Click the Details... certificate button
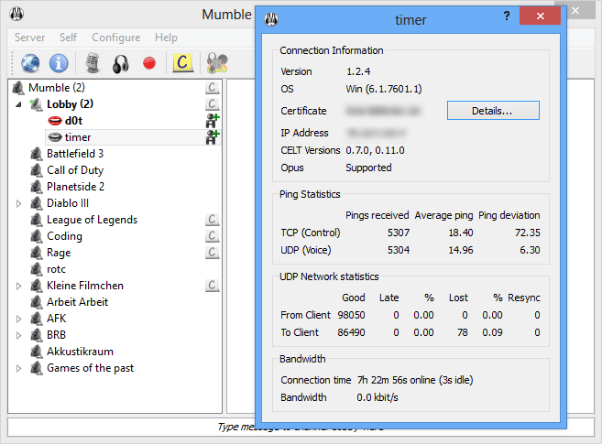The image size is (602, 445). [493, 111]
